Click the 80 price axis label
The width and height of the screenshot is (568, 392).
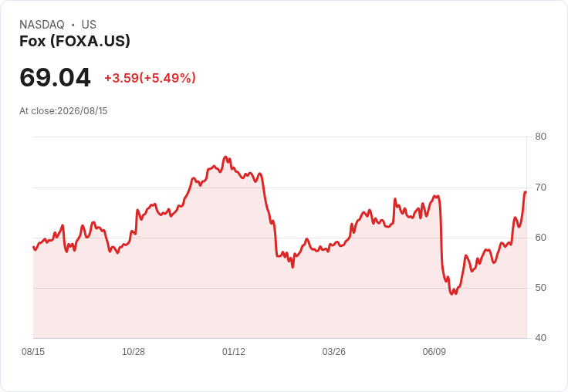pos(540,137)
